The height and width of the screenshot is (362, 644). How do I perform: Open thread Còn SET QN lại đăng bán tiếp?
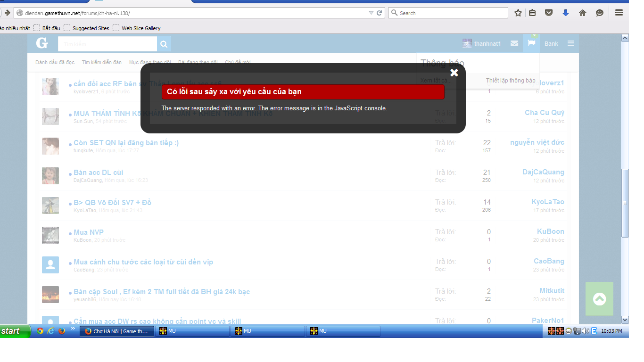tap(126, 143)
